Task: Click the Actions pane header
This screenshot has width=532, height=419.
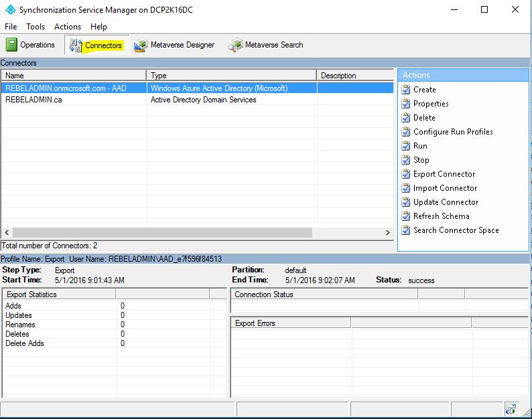Action: click(x=463, y=75)
